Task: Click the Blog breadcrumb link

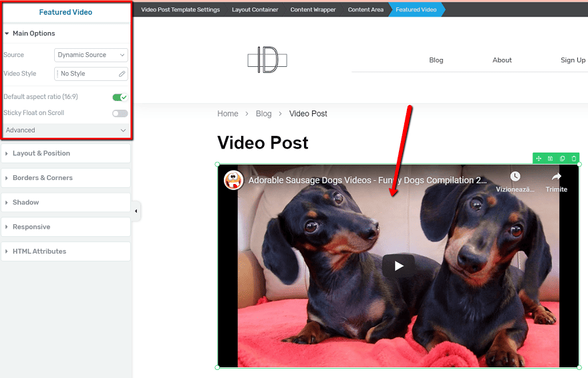Action: 263,114
